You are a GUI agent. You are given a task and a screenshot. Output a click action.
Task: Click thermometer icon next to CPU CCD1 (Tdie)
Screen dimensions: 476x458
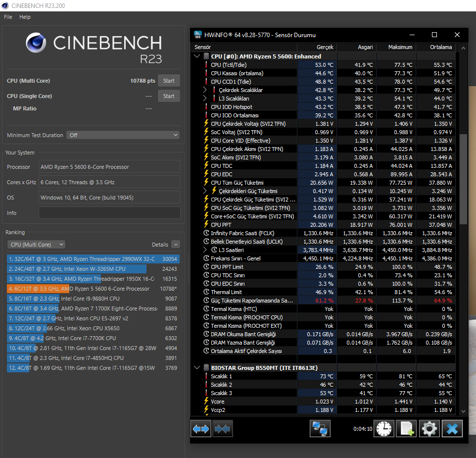[206, 81]
